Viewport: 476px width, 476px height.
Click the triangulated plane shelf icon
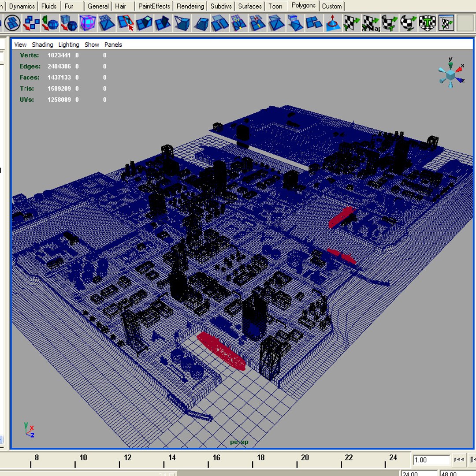coord(276,23)
